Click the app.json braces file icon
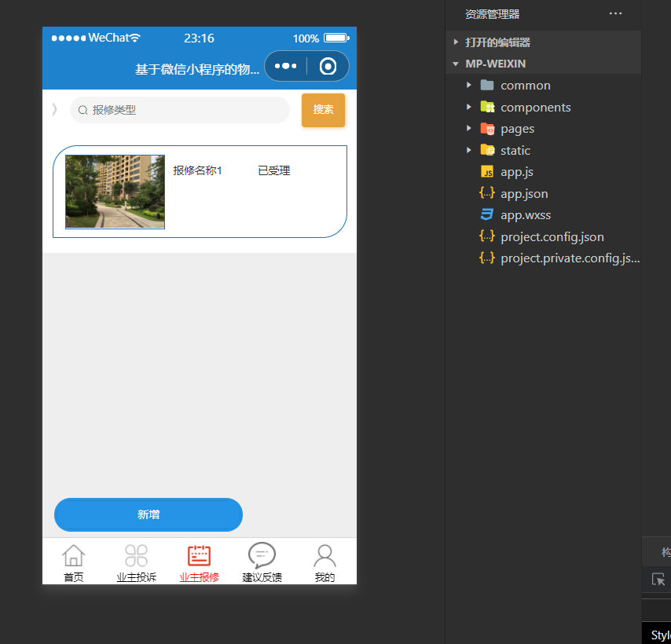 487,193
